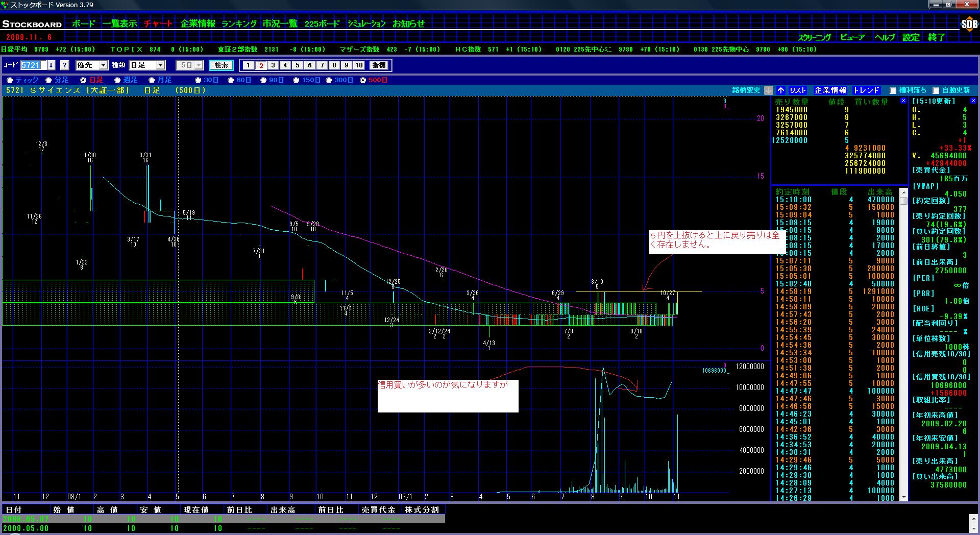The width and height of the screenshot is (980, 535).
Task: Close the quote details panel with X
Action: pos(973,101)
